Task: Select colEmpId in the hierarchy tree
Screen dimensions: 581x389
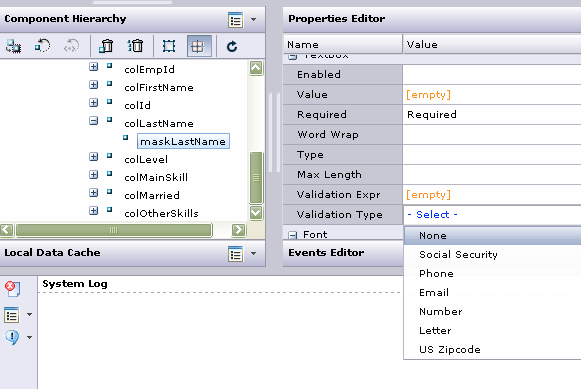Action: [149, 70]
